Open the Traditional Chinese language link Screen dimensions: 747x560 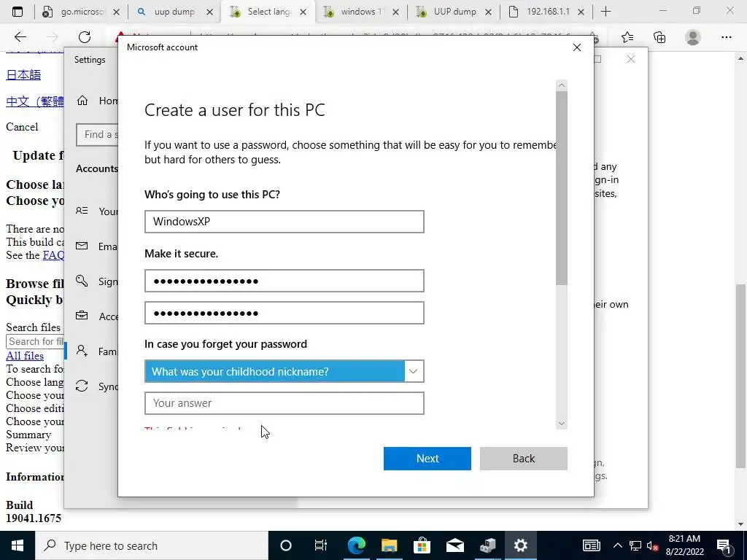(x=35, y=101)
